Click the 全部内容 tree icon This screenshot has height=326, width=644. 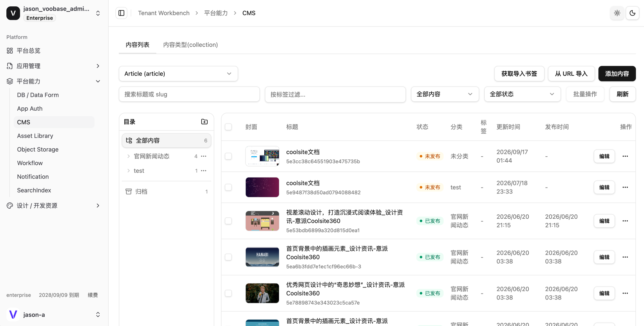pyautogui.click(x=129, y=141)
